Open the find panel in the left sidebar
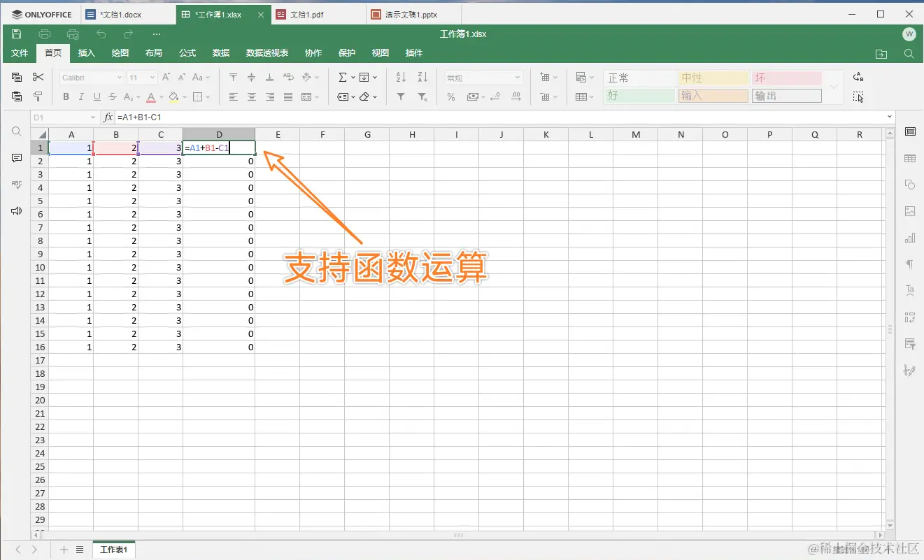The image size is (924, 560). coord(17,131)
